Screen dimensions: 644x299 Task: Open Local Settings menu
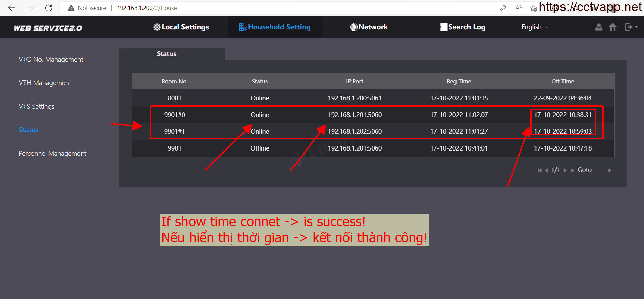[181, 27]
